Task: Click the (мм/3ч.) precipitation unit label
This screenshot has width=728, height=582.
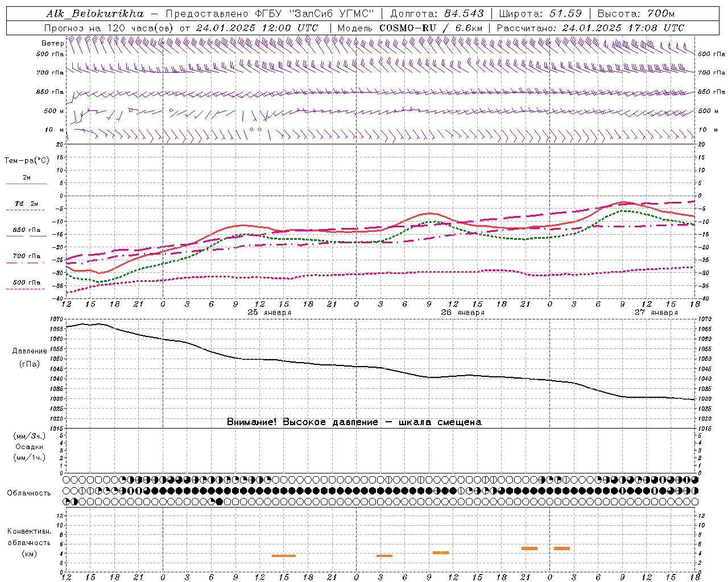Action: [x=30, y=436]
